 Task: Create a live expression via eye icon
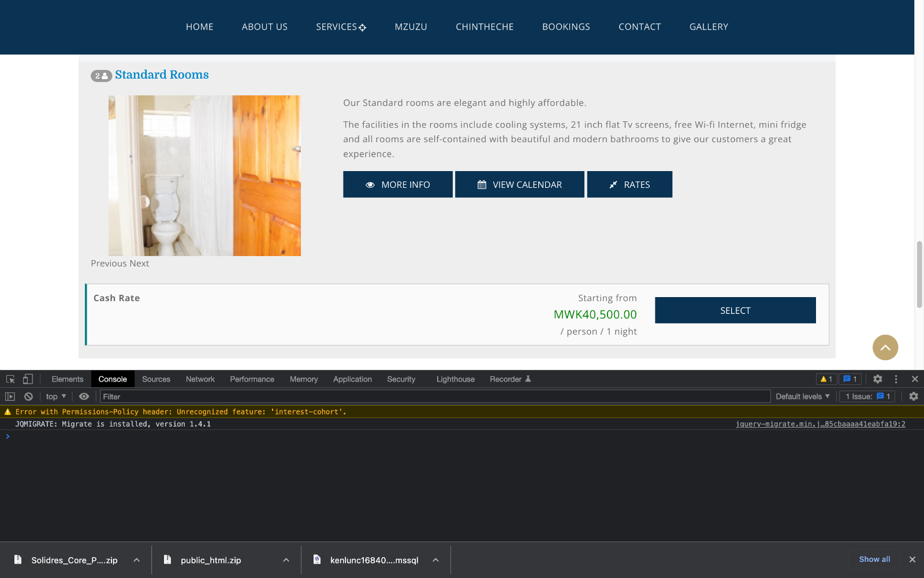click(84, 397)
